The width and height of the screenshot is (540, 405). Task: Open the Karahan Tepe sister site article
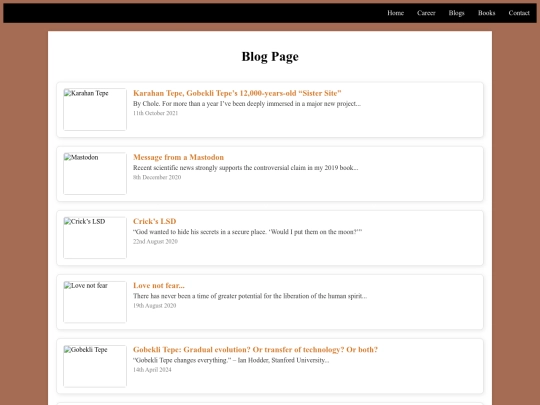tap(237, 93)
